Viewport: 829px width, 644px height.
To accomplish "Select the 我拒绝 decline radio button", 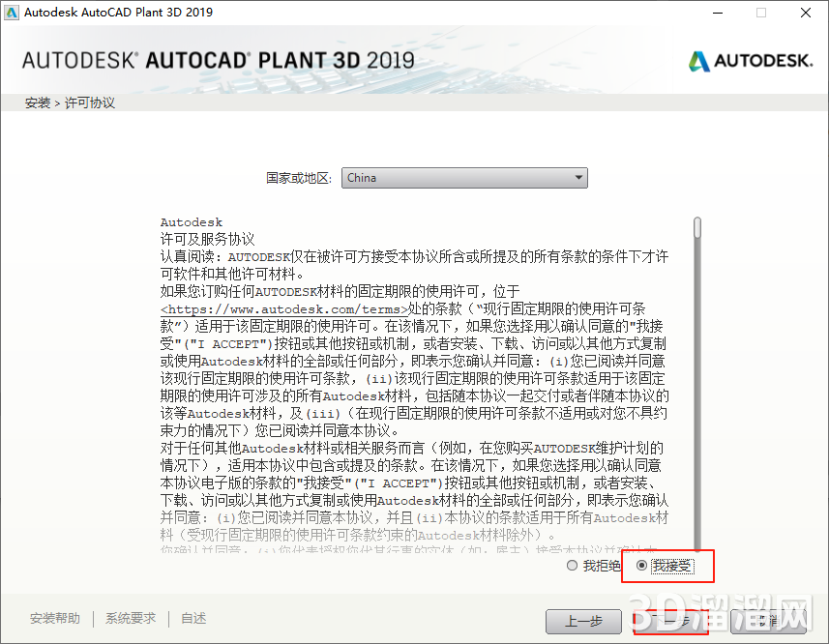I will click(572, 566).
